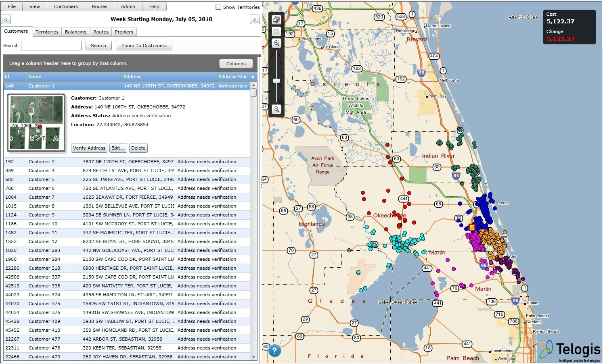
Task: Switch to the Balancing tab
Action: pos(75,31)
